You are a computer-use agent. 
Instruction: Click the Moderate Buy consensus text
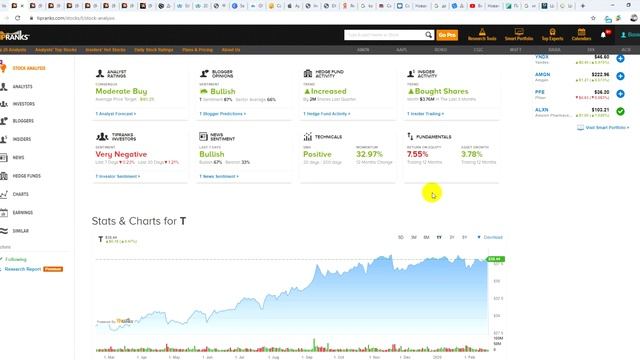(x=121, y=91)
